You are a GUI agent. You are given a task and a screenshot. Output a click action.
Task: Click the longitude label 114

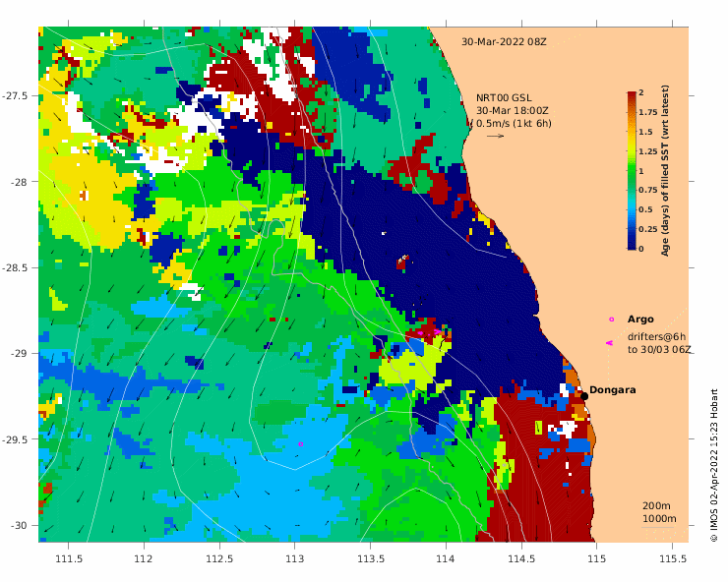pos(446,558)
